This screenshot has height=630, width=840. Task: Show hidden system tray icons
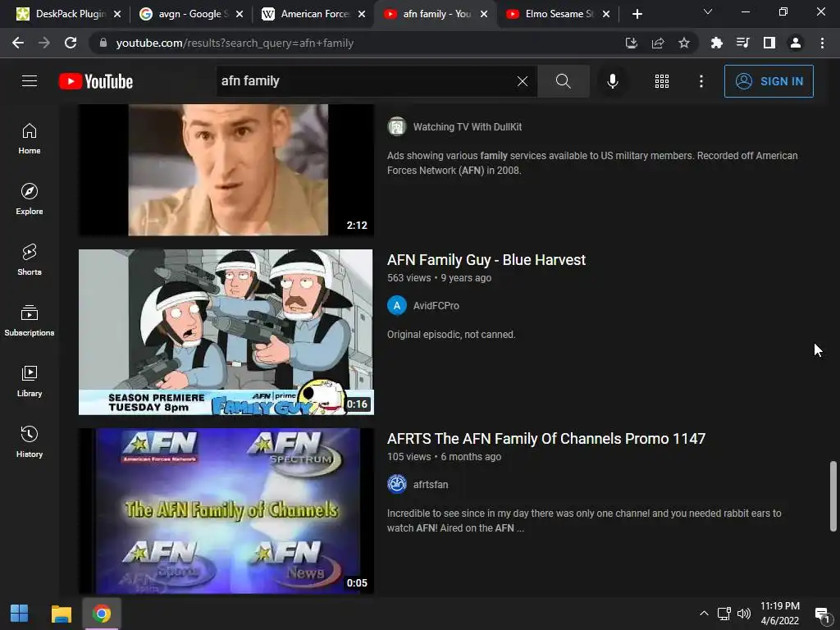tap(704, 614)
